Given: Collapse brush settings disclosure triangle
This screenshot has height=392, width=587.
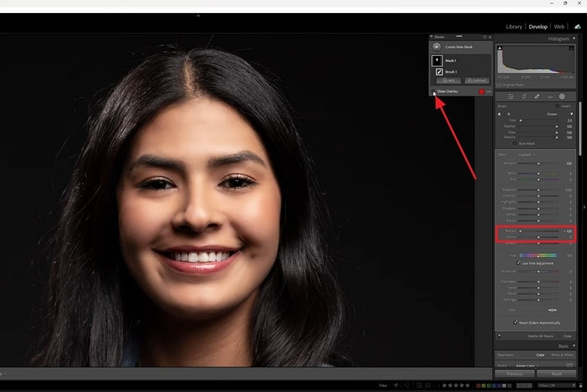Looking at the screenshot, I should click(x=571, y=114).
